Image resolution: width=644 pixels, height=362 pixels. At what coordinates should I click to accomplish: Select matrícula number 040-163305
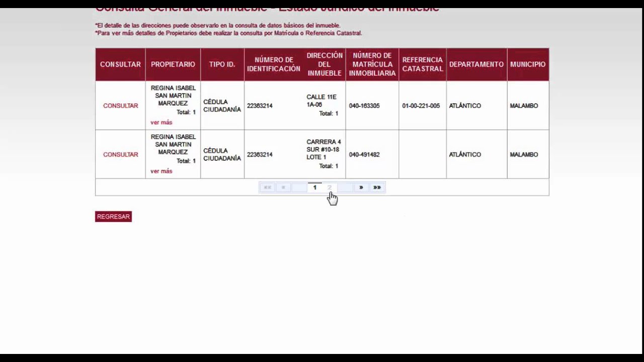click(x=364, y=106)
